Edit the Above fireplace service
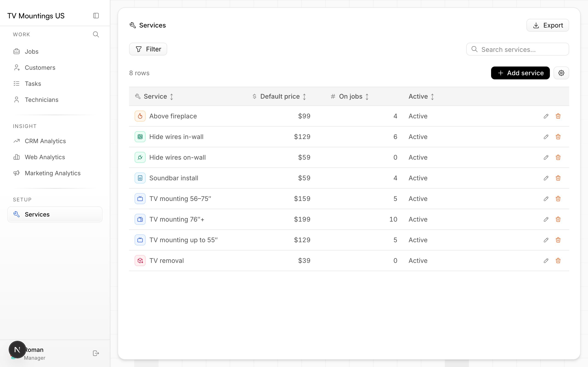588x367 pixels. [546, 116]
